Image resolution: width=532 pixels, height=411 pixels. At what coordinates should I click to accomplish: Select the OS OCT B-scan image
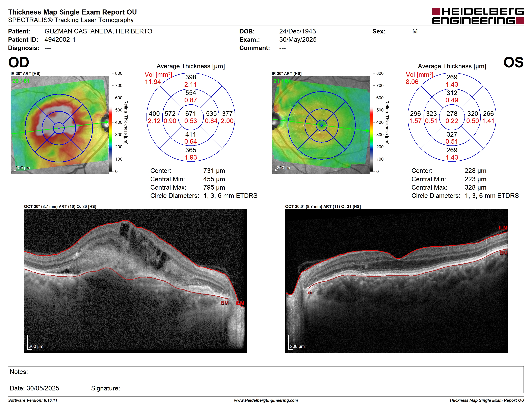pyautogui.click(x=396, y=281)
